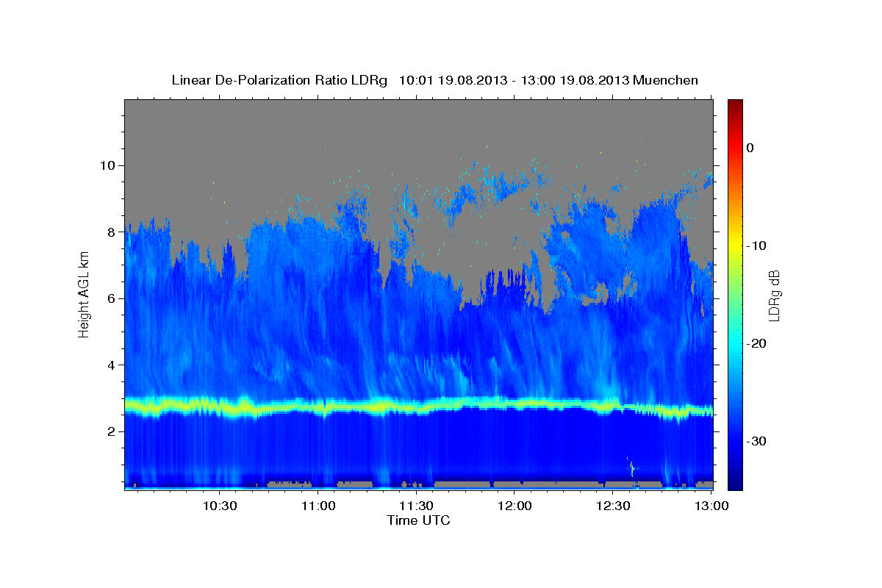882x588 pixels.
Task: Click the '12:30' time tick label
Action: pyautogui.click(x=613, y=506)
